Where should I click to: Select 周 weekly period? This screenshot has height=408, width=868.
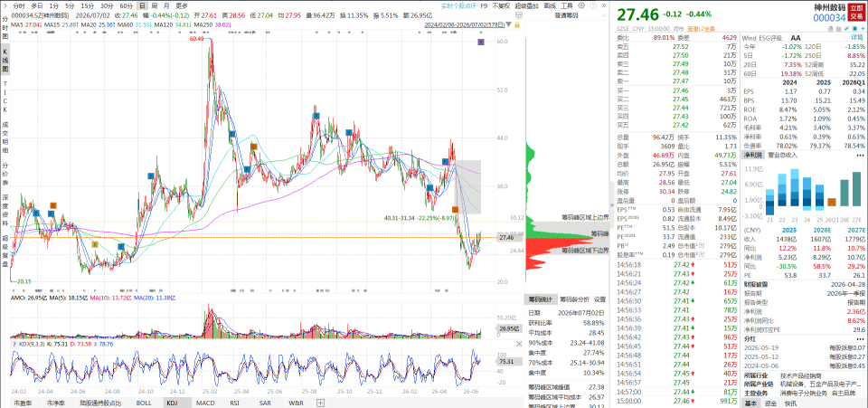coord(155,5)
